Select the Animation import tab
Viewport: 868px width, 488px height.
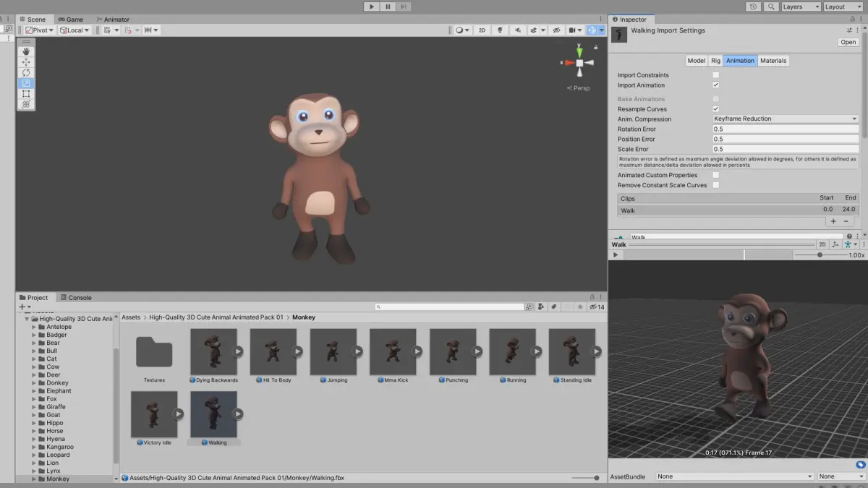740,61
